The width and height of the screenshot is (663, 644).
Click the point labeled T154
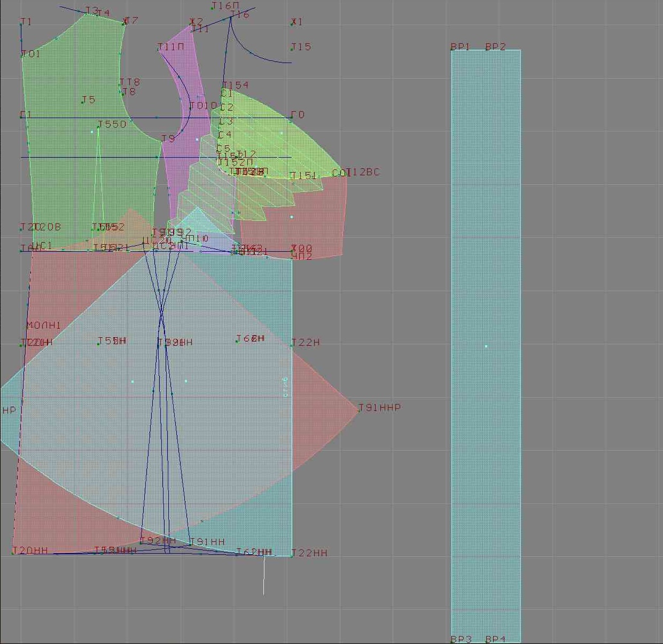223,88
